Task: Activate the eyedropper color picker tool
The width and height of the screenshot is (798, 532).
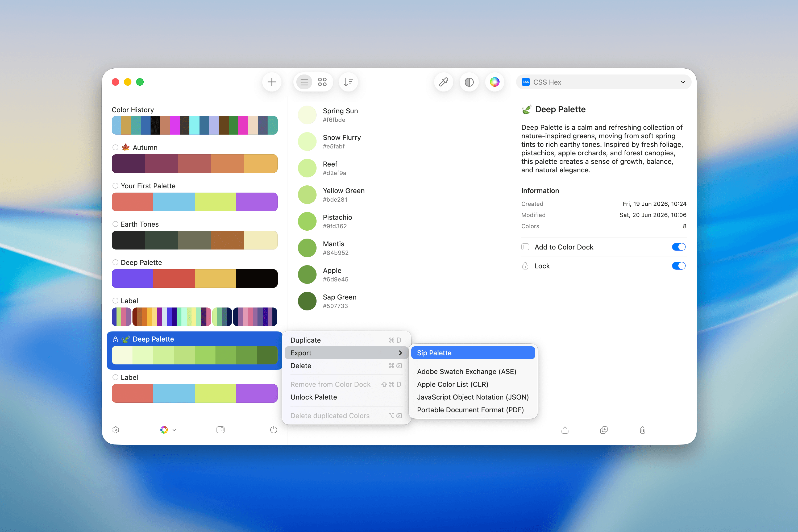Action: (x=444, y=82)
